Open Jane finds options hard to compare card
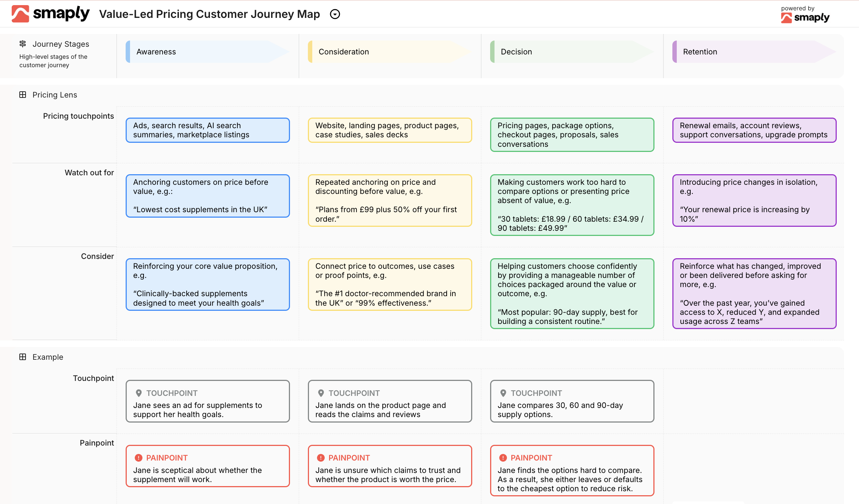 [572, 470]
